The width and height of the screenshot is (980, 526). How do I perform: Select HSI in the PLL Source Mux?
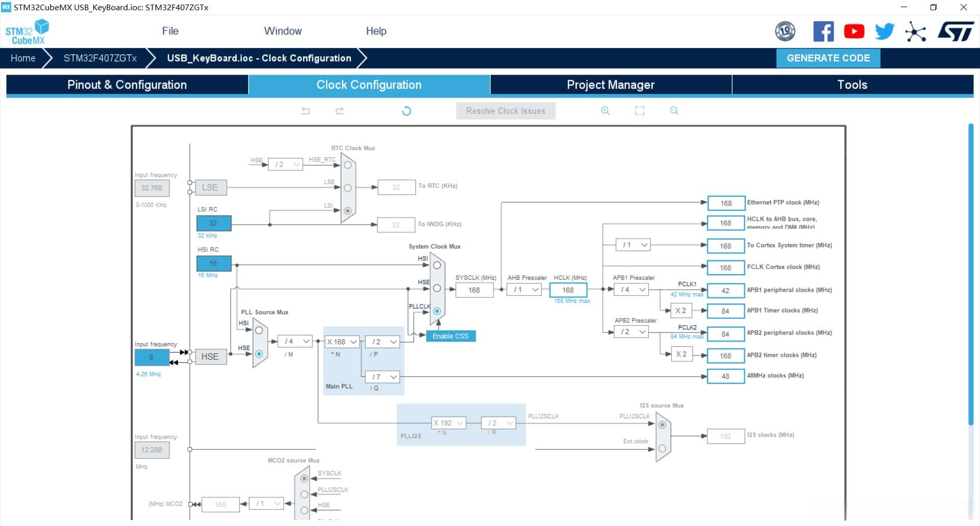[259, 330]
